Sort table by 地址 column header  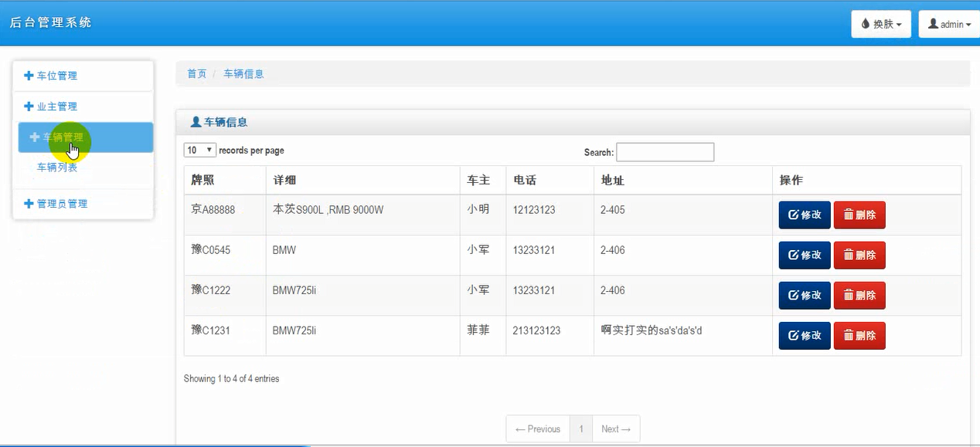[x=682, y=180]
